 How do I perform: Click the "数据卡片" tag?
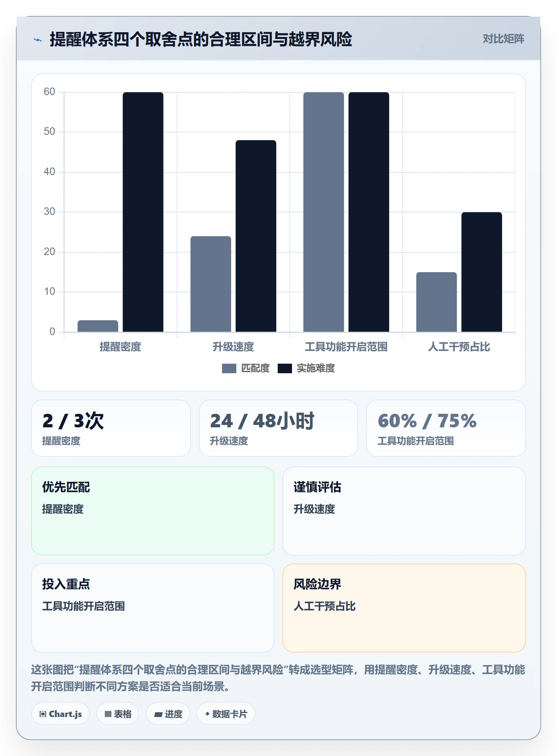226,714
